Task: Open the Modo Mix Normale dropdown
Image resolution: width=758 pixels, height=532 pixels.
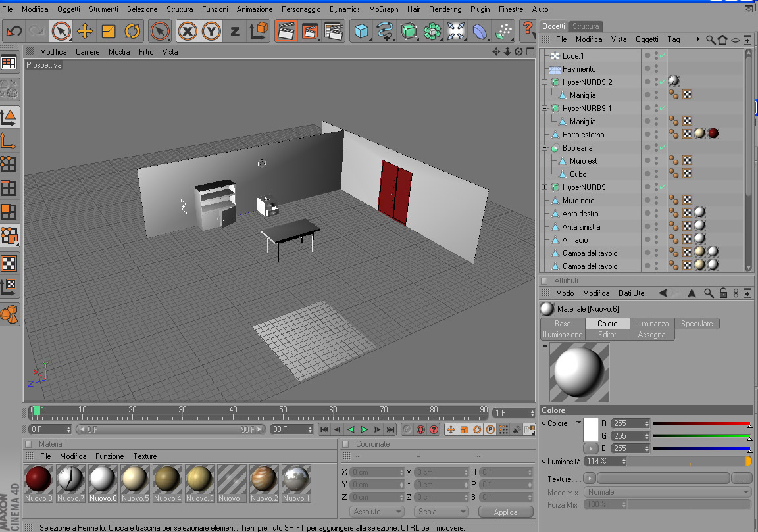Action: pyautogui.click(x=667, y=492)
